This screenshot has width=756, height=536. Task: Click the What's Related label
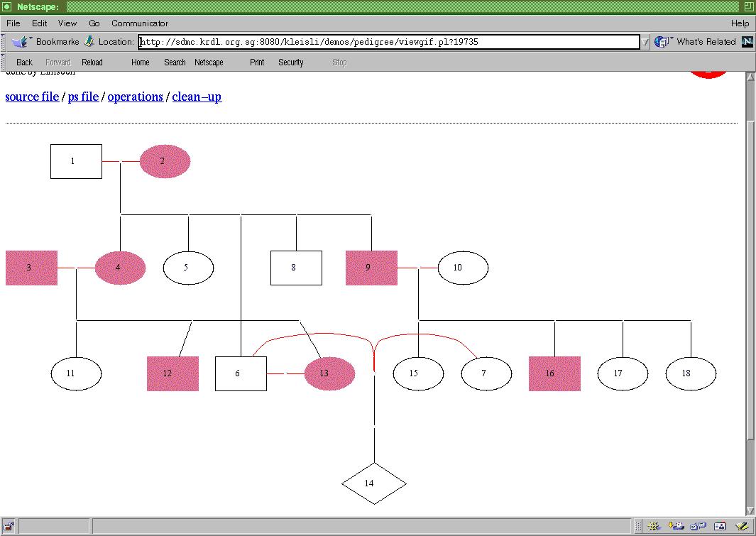706,42
